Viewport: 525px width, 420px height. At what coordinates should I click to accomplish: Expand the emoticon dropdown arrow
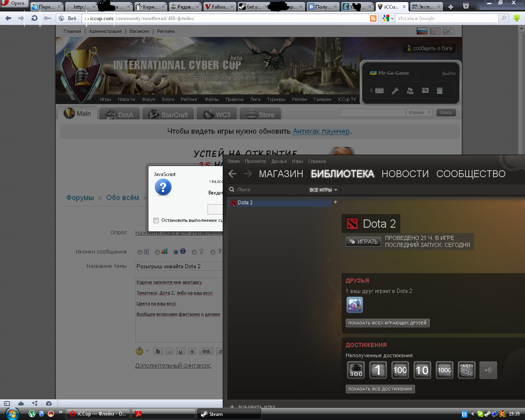pyautogui.click(x=147, y=352)
